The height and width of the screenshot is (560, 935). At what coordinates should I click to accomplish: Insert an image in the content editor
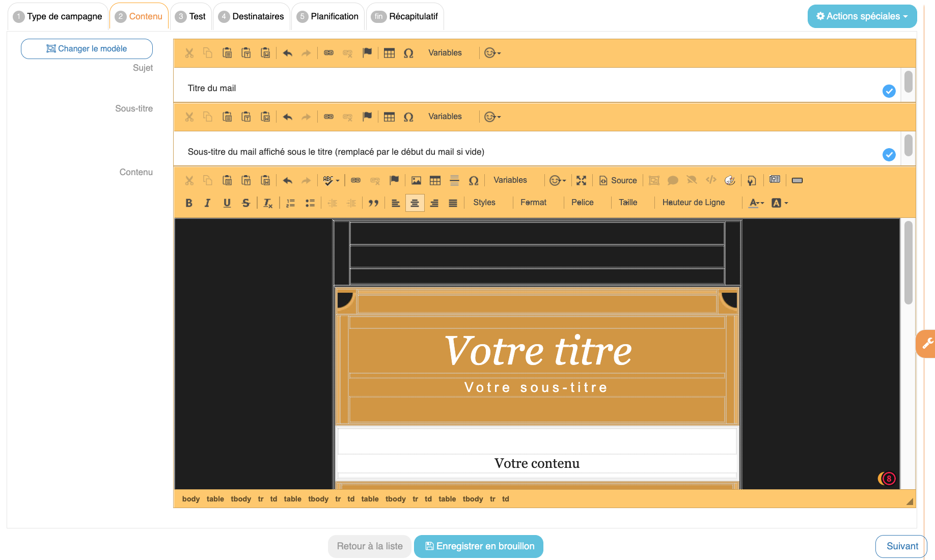pos(416,180)
